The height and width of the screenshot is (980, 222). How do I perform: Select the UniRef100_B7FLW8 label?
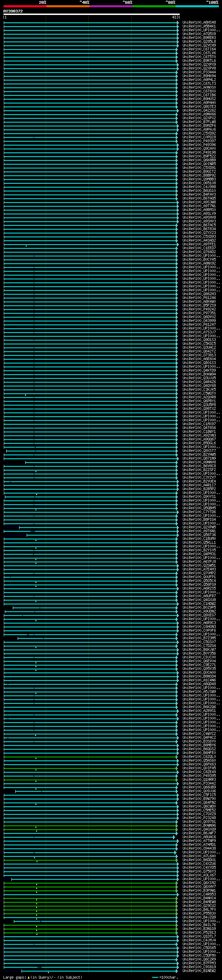(199, 122)
